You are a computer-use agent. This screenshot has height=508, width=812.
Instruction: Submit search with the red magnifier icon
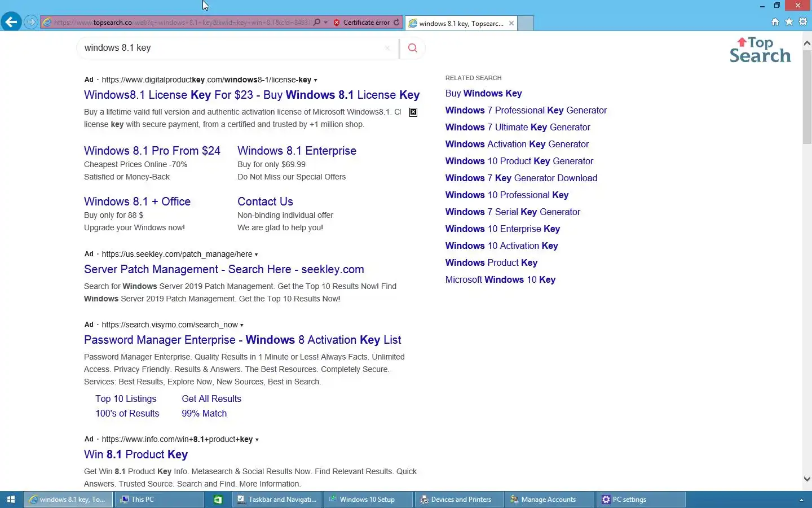click(413, 48)
